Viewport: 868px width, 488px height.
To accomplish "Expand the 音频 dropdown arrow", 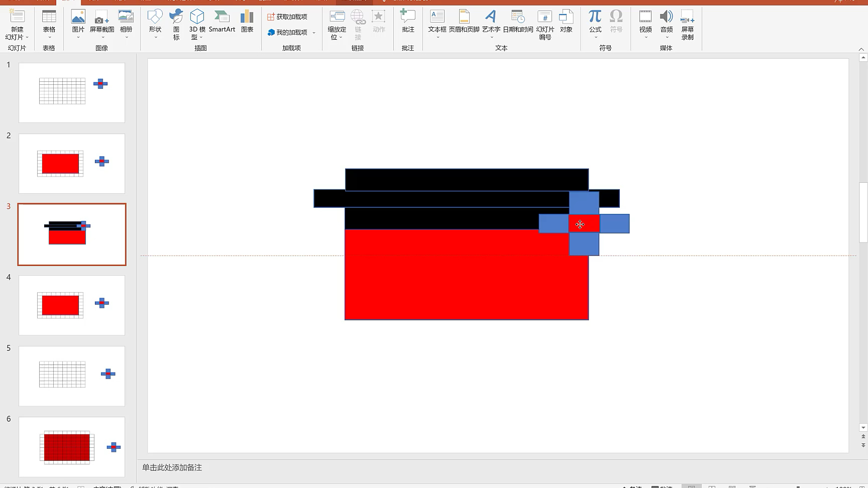I will (667, 37).
